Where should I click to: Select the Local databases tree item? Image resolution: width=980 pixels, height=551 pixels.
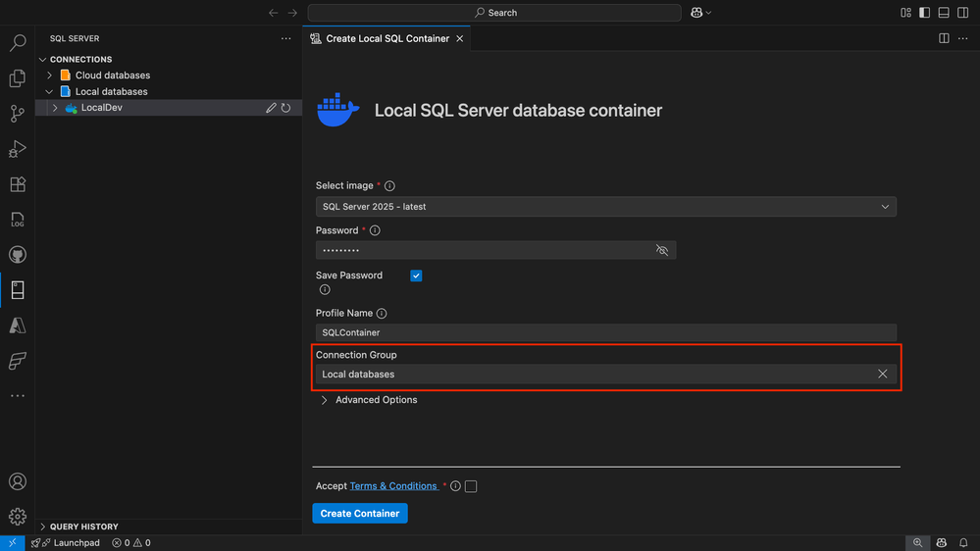[111, 91]
